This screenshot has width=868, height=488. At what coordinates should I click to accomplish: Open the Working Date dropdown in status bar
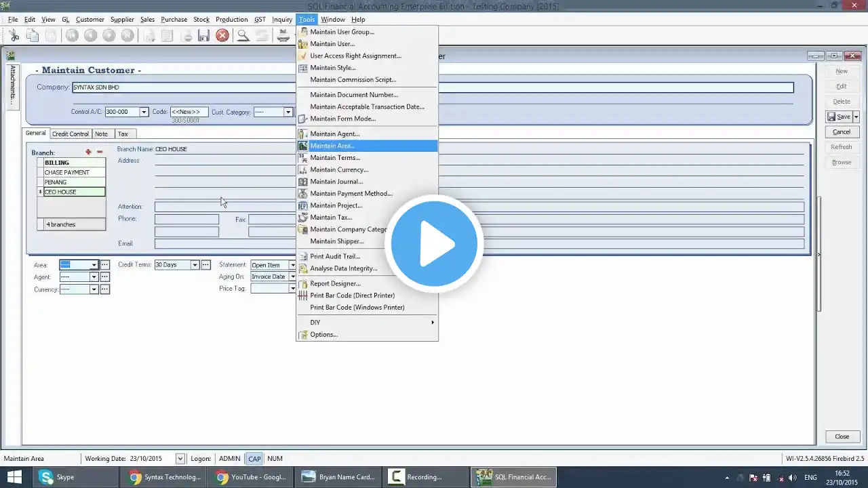[180, 459]
